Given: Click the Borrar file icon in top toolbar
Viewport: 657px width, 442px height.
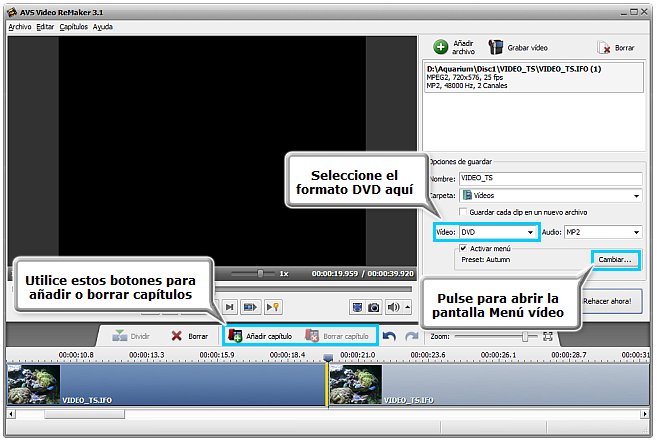Looking at the screenshot, I should pos(604,48).
